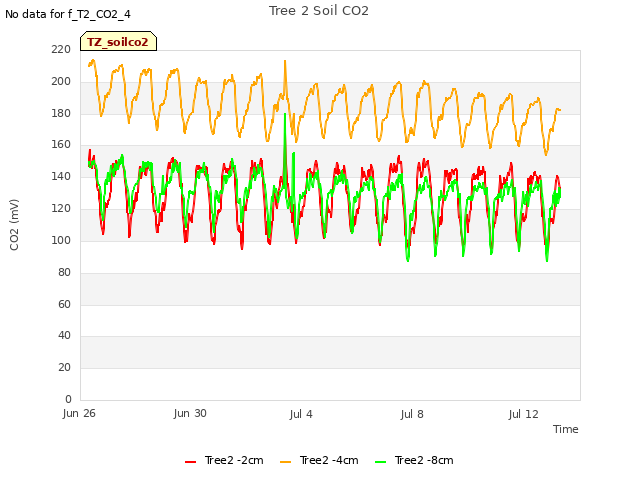The width and height of the screenshot is (640, 480).
Task: Click the 100 y-axis tick label
Action: point(61,240)
